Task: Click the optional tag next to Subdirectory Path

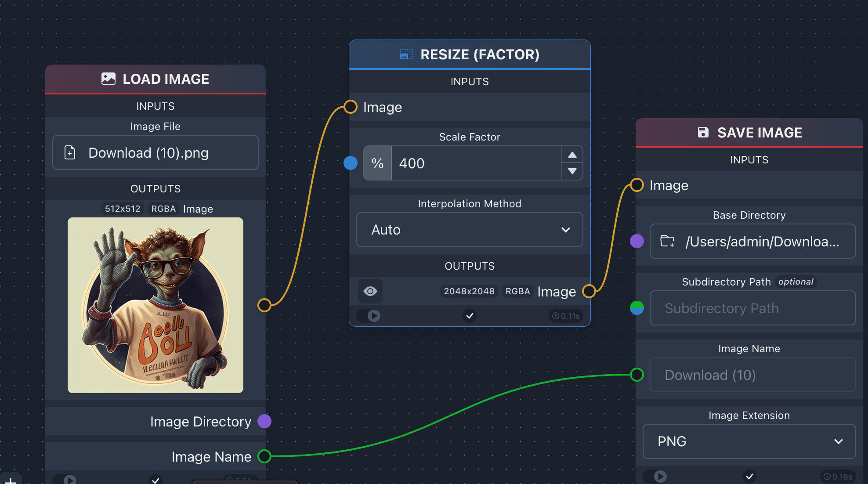Action: coord(796,282)
